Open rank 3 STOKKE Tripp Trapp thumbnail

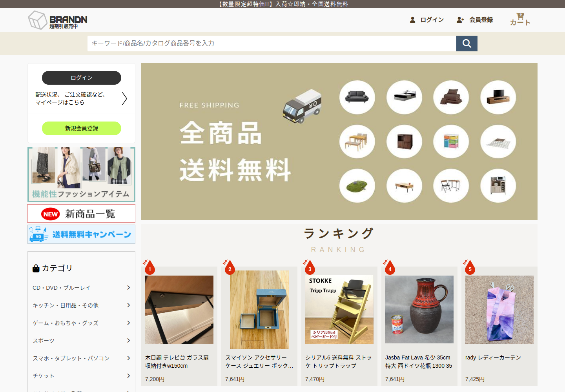click(339, 310)
